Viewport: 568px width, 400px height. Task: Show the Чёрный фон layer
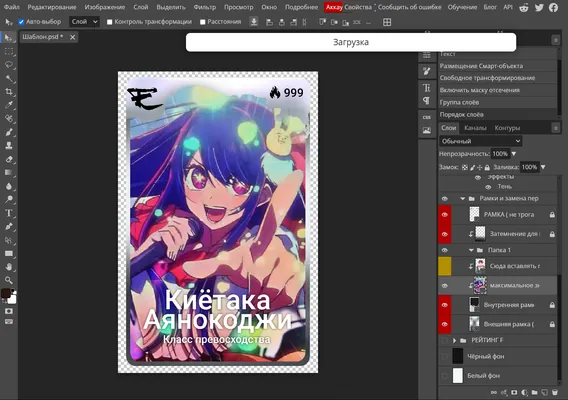pos(444,357)
